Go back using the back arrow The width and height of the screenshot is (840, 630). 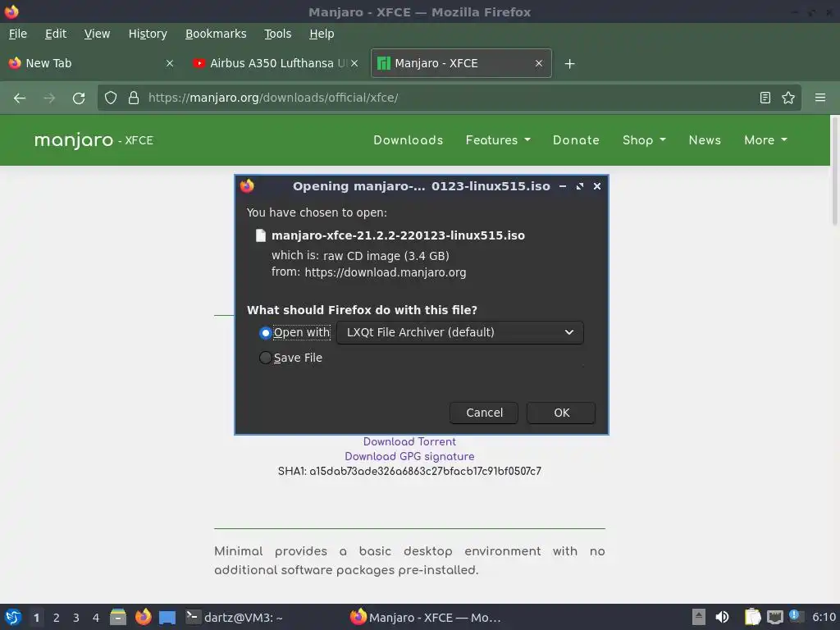[x=20, y=98]
